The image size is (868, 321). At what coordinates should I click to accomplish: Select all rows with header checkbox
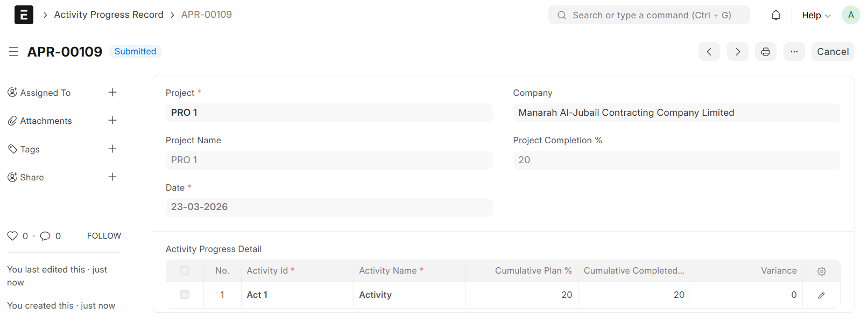pyautogui.click(x=185, y=270)
